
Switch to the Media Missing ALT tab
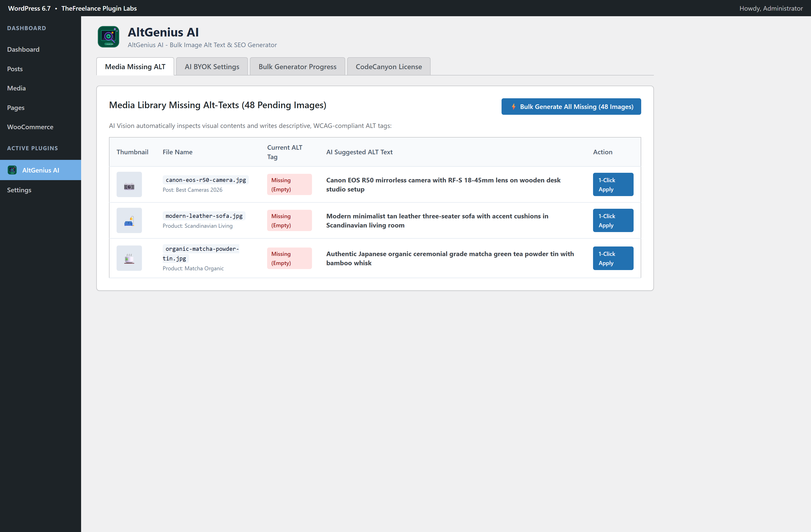pyautogui.click(x=135, y=66)
